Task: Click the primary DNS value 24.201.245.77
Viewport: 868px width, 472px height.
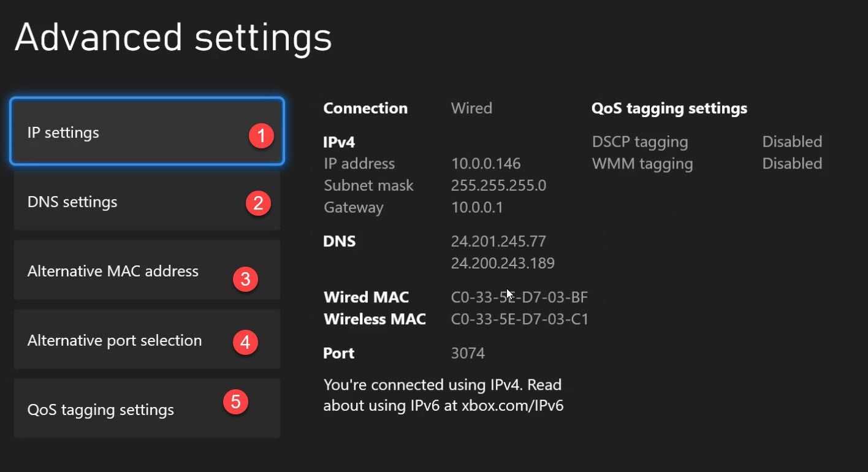Action: coord(498,242)
